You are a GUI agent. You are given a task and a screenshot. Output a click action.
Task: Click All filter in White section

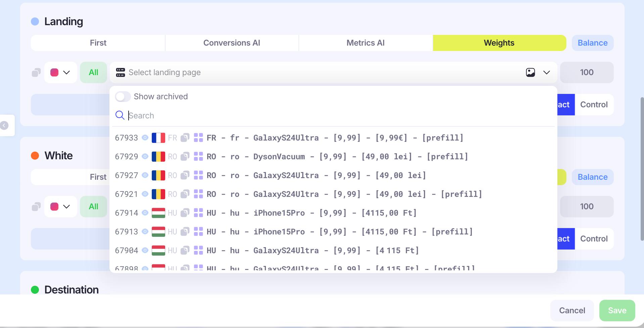tap(93, 207)
